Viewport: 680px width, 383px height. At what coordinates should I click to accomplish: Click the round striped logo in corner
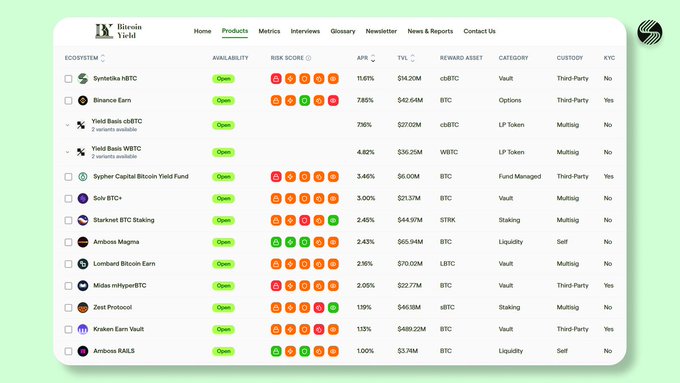(x=650, y=32)
